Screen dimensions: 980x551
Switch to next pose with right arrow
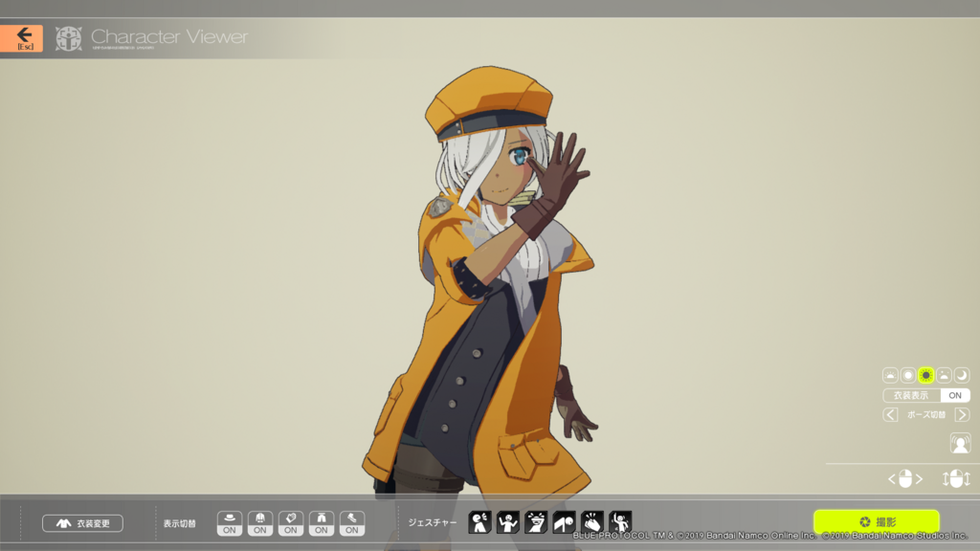coord(963,415)
